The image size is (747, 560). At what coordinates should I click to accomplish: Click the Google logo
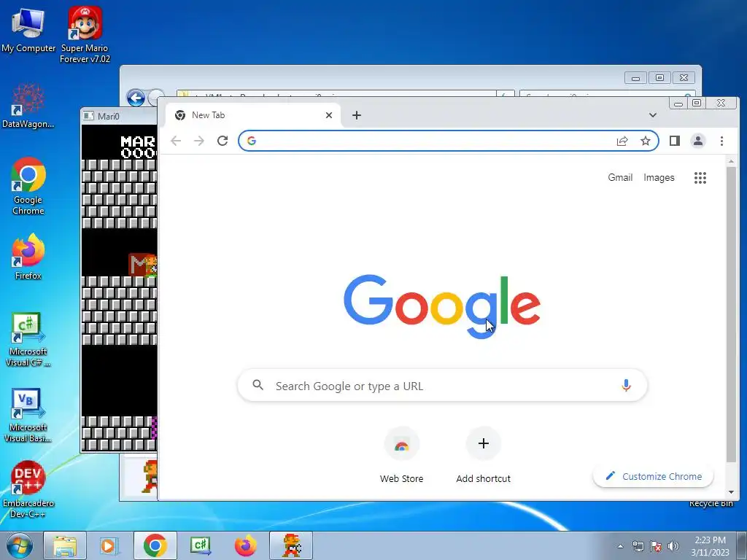tap(442, 306)
